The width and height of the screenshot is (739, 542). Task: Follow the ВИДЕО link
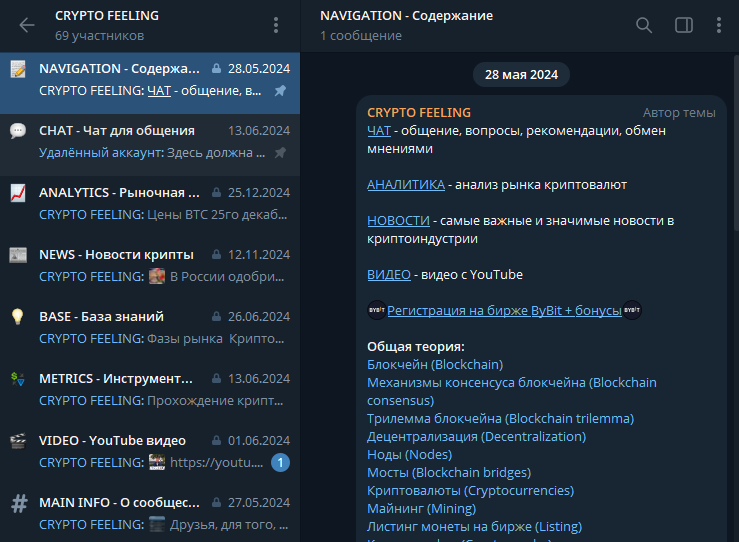pos(389,275)
